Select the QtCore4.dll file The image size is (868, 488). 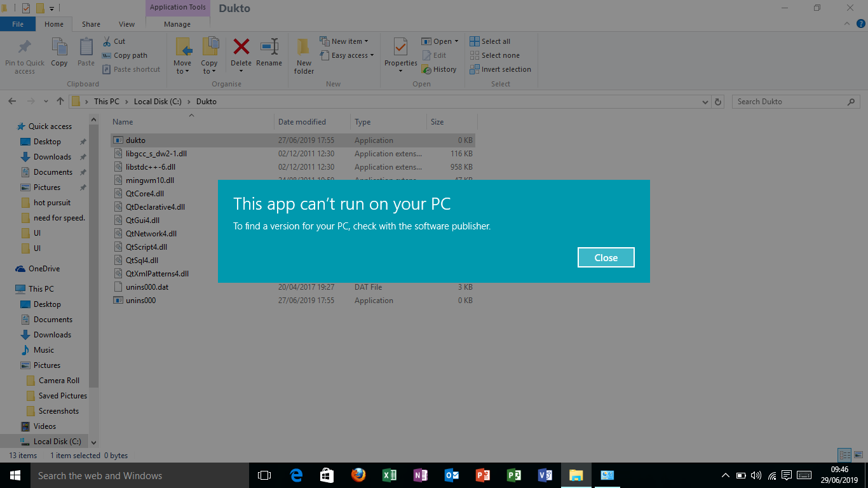(144, 194)
